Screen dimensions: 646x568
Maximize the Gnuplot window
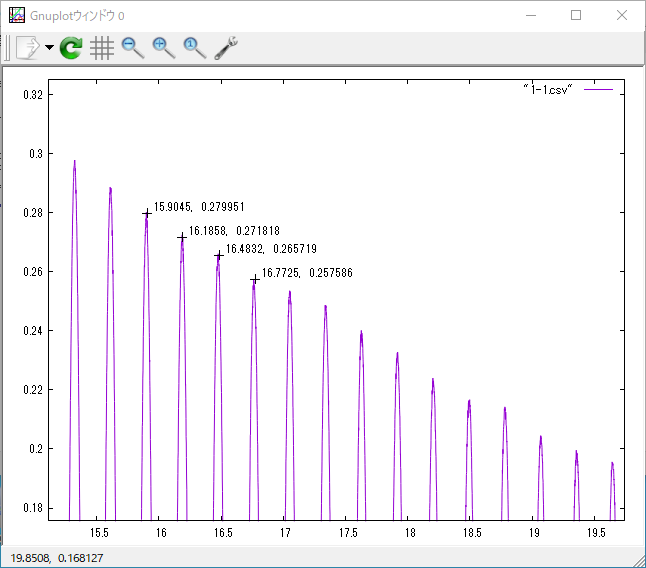coord(576,15)
